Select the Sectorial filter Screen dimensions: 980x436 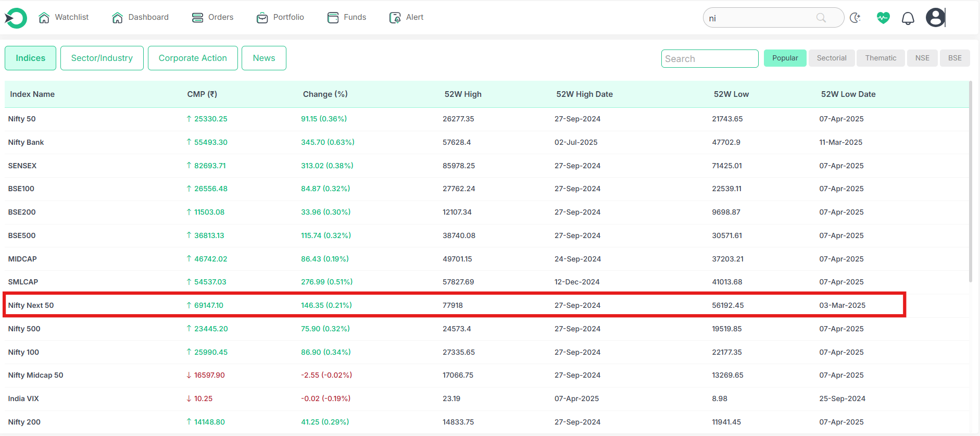(x=831, y=58)
